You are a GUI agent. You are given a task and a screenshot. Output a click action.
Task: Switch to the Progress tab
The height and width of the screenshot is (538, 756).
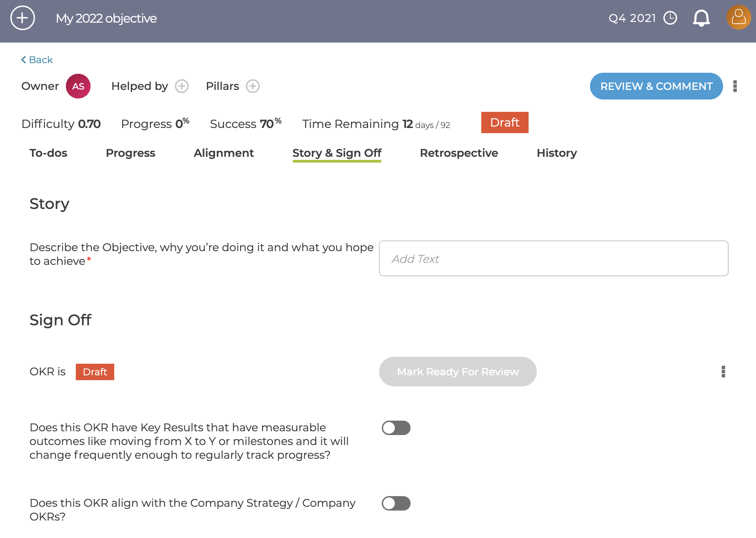pos(130,153)
